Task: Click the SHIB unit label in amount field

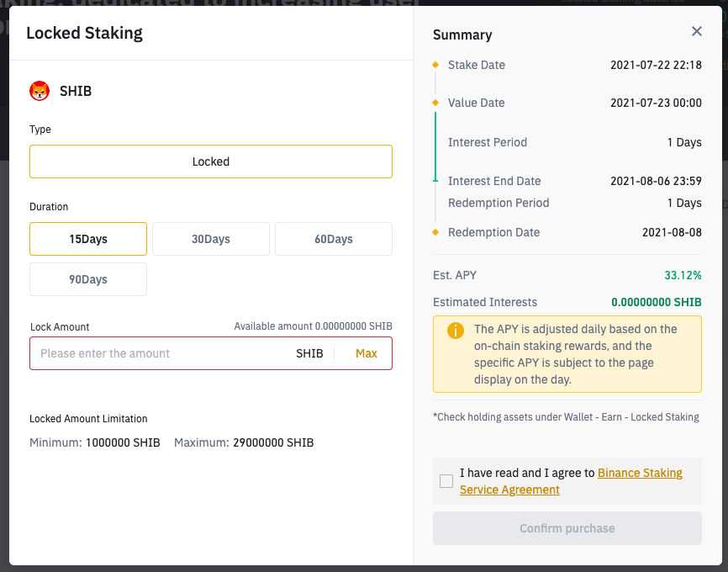Action: pyautogui.click(x=309, y=353)
